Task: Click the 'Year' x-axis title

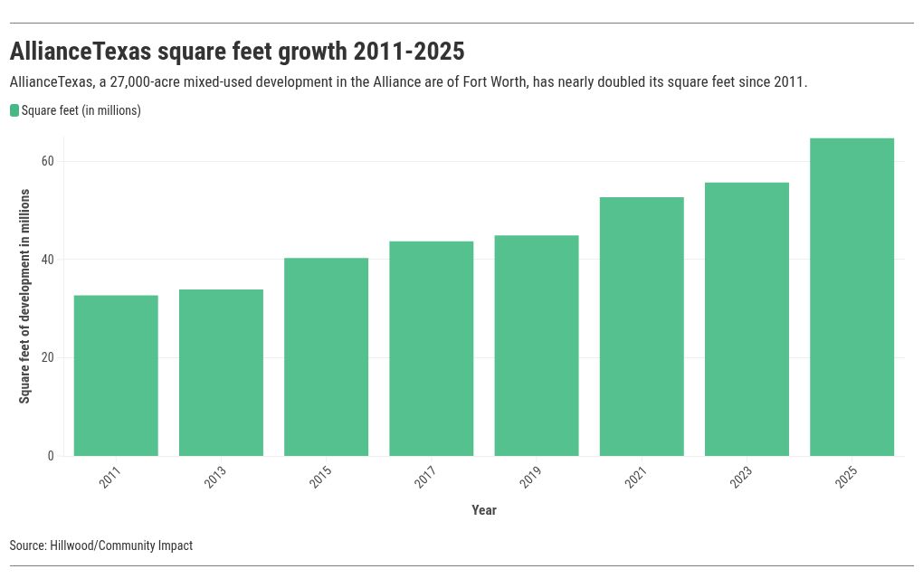Action: 484,510
